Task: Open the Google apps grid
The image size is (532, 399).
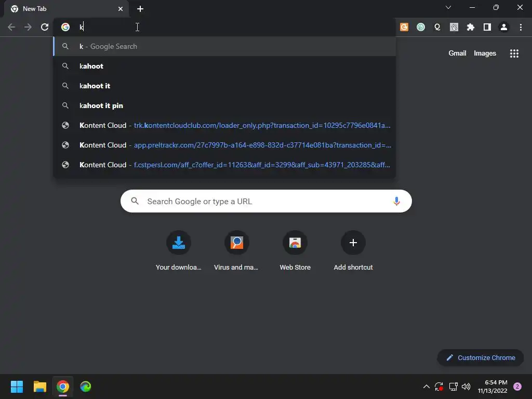Action: pos(514,54)
